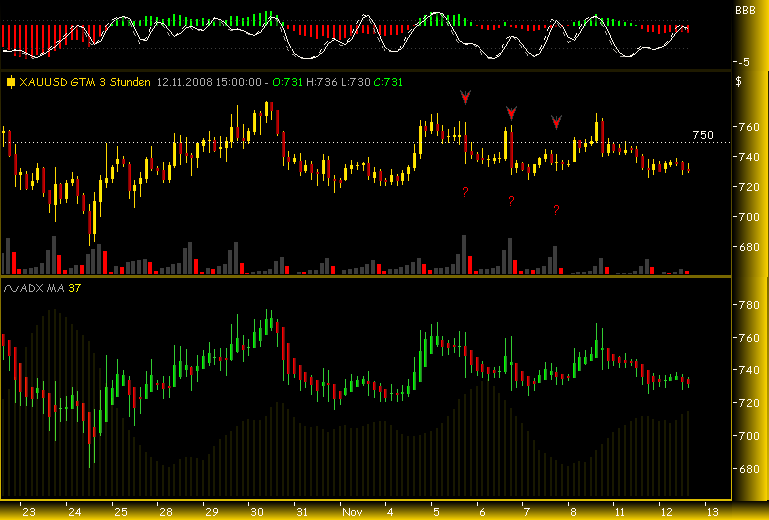Click the close value C:731
Viewport: 769px width, 520px height.
coord(388,83)
